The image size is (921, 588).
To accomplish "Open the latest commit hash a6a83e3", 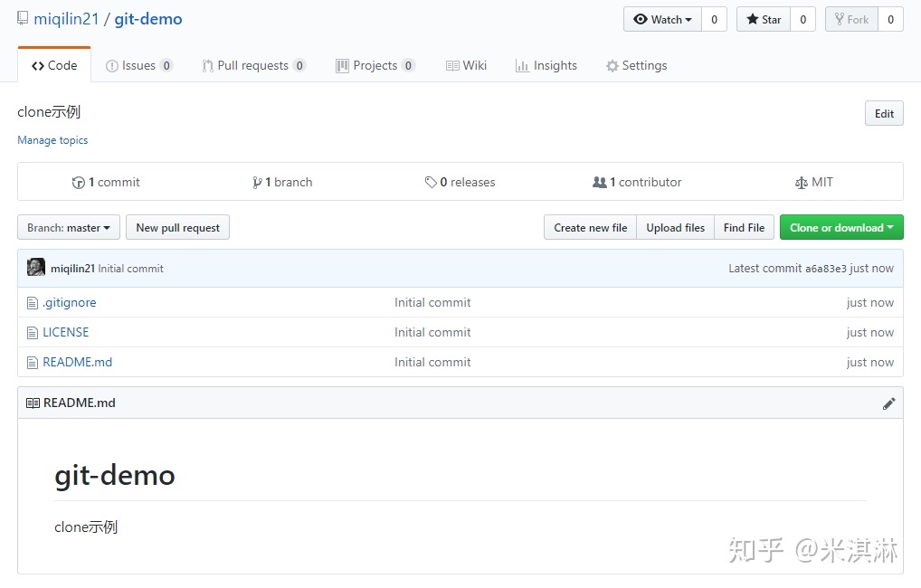I will tap(826, 269).
